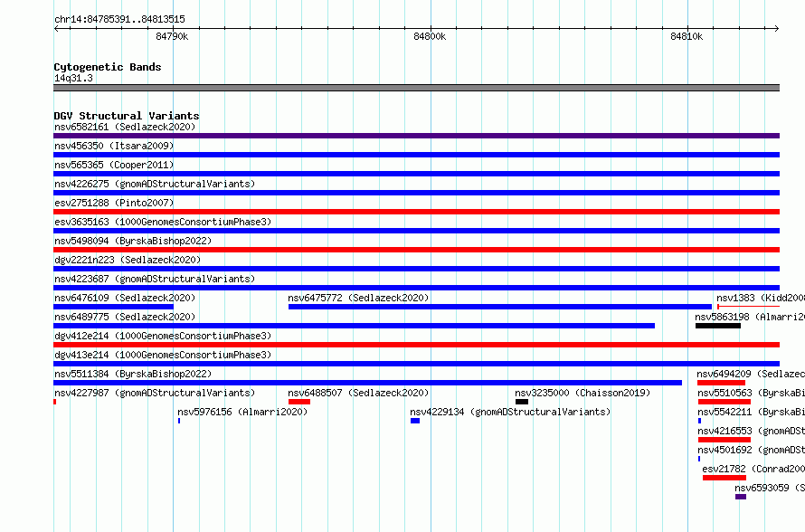
Task: Open nsv4229134 gnomAD variant label
Action: tap(510, 412)
